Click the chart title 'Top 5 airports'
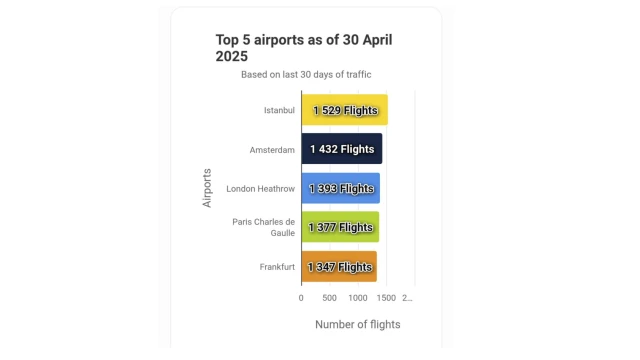Image resolution: width=640 pixels, height=360 pixels. click(x=304, y=48)
